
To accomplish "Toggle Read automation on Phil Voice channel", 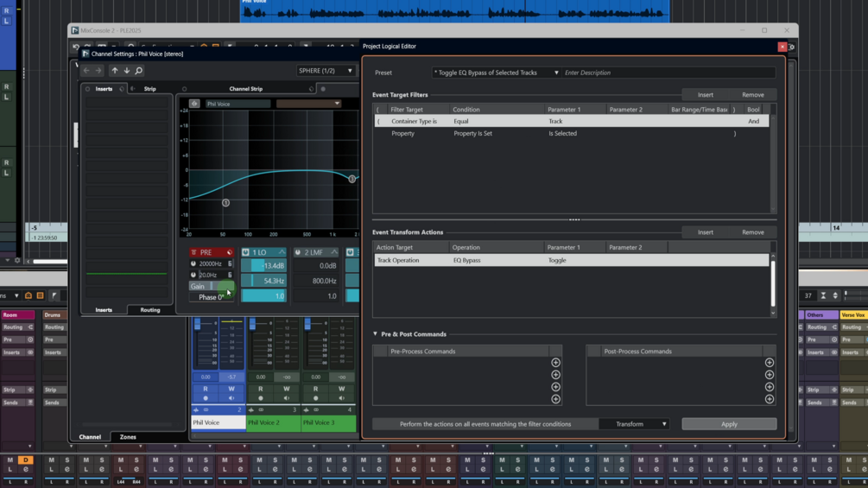I will [x=206, y=389].
